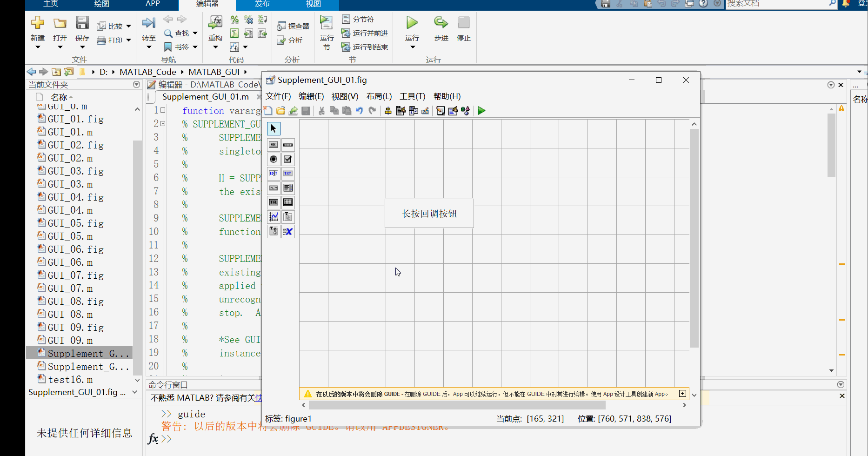Open the Profiler via 分析 icon
The width and height of the screenshot is (868, 456).
[291, 40]
